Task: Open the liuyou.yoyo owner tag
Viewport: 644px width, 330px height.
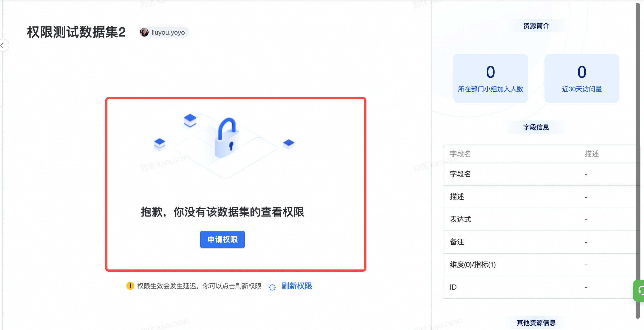Action: point(164,32)
